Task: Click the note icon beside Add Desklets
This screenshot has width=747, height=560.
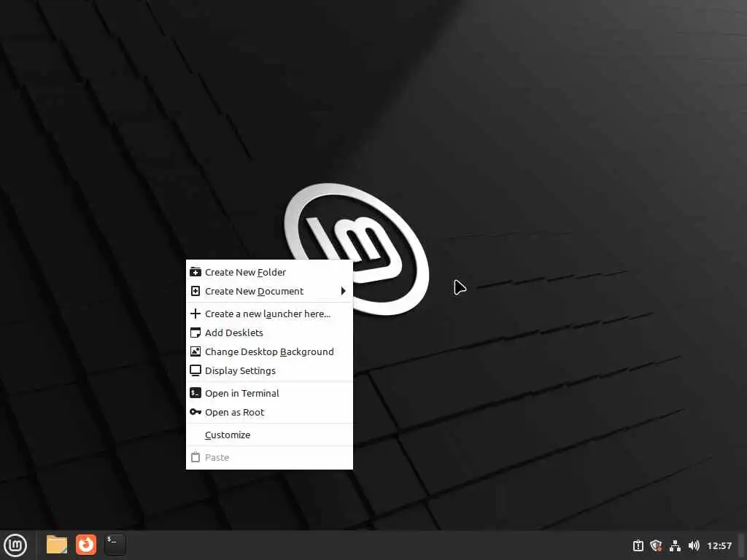Action: coord(196,332)
